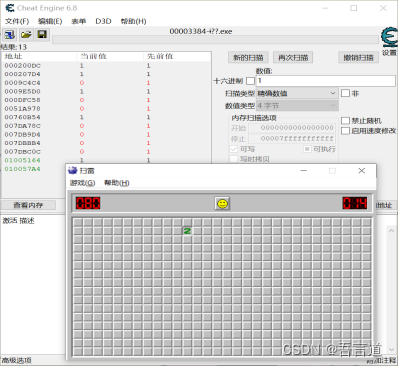
Task: Open the 游戏(G) menu in Minesweeper
Action: click(82, 183)
